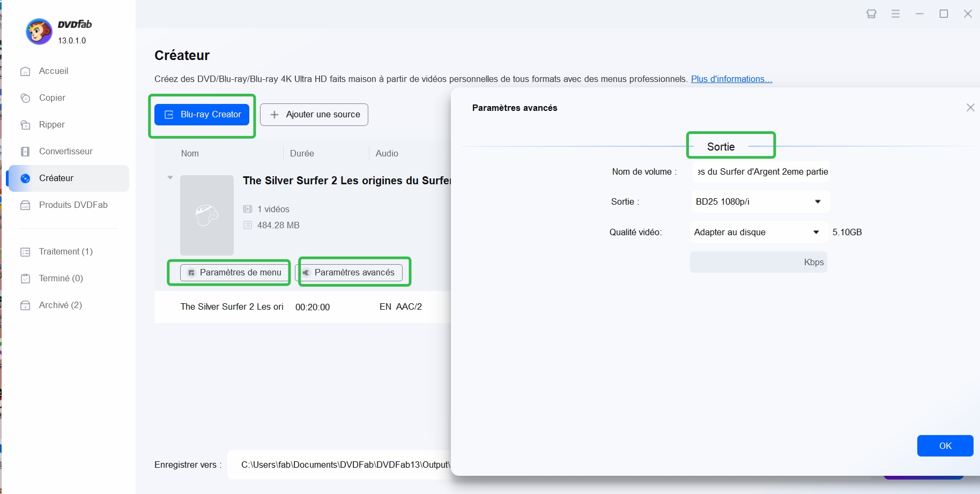Click the blue Créateur icon
Screen dimensions: 980x494
coord(25,178)
